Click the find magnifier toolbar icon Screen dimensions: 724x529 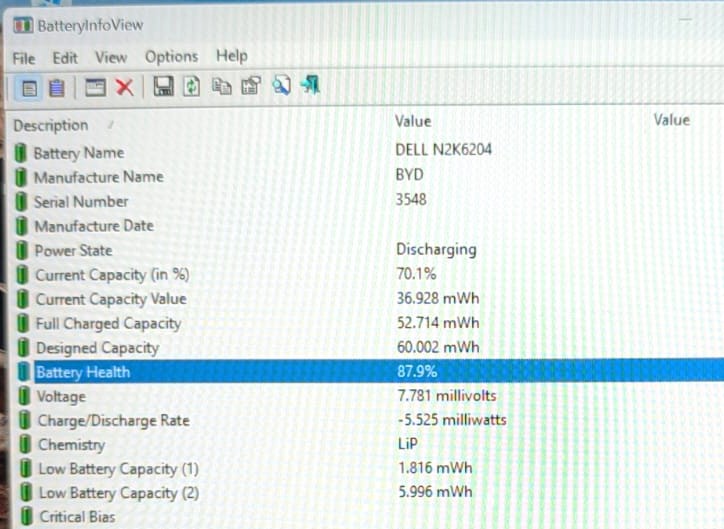[x=281, y=85]
